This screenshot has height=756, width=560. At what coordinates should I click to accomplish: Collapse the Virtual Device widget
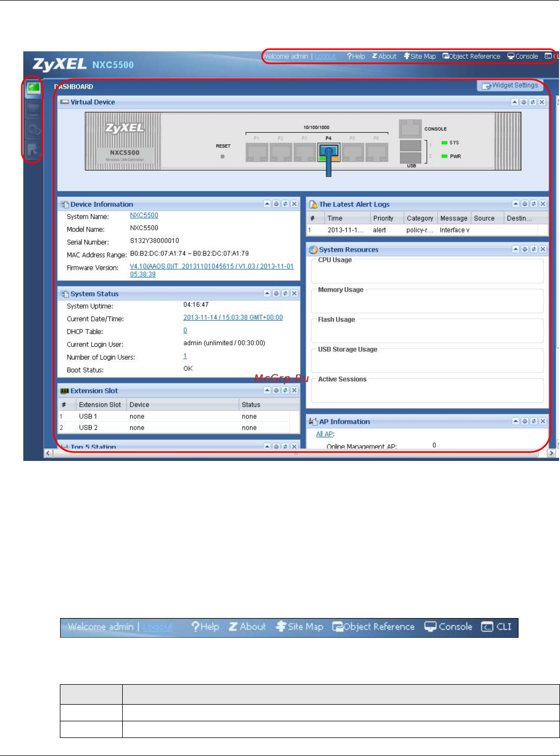click(515, 102)
